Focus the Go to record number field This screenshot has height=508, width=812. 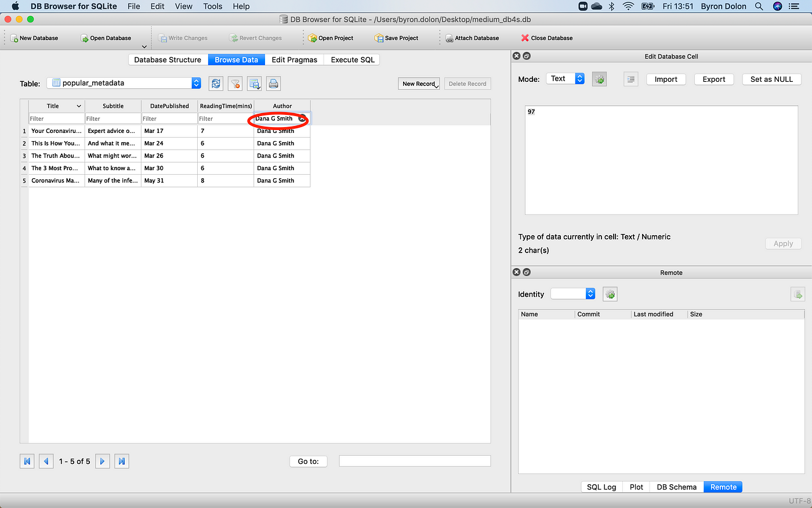point(415,461)
